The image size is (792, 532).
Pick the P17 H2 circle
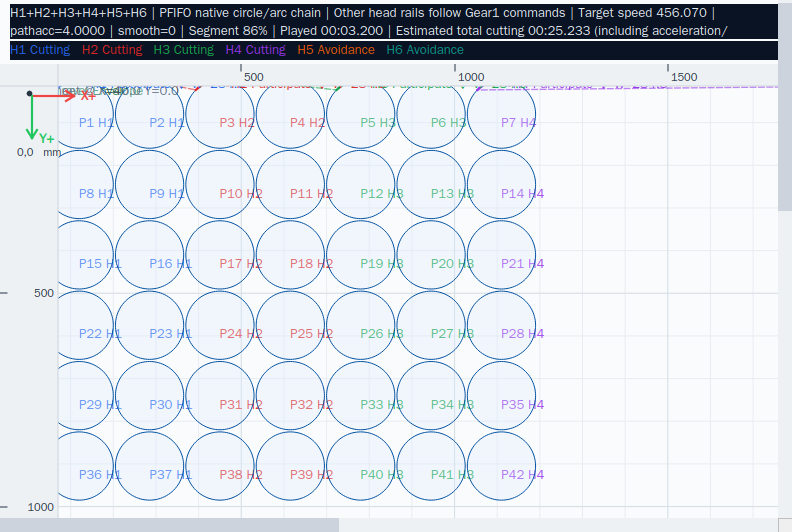pos(220,255)
